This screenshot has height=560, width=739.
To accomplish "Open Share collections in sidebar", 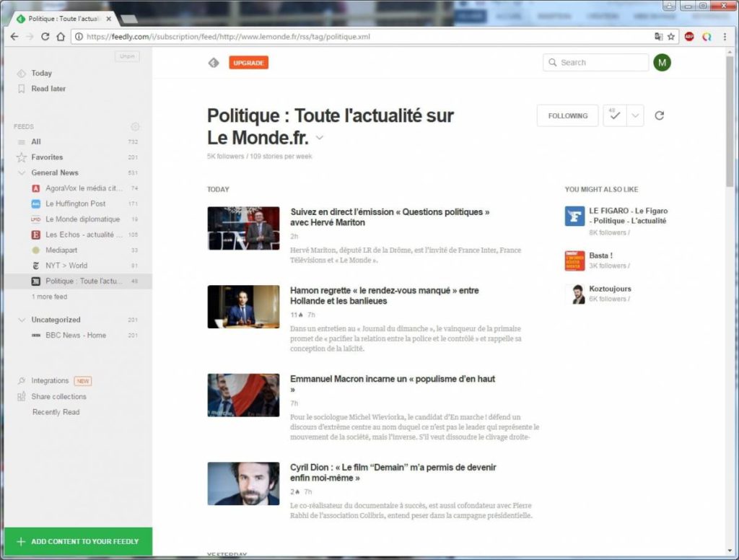I will click(x=59, y=396).
